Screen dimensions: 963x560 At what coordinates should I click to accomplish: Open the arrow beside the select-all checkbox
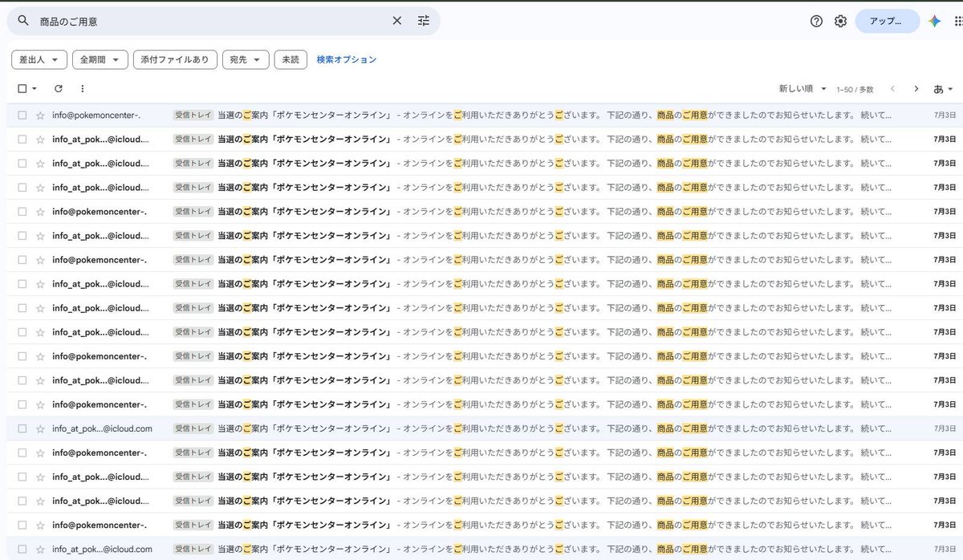pos(35,89)
